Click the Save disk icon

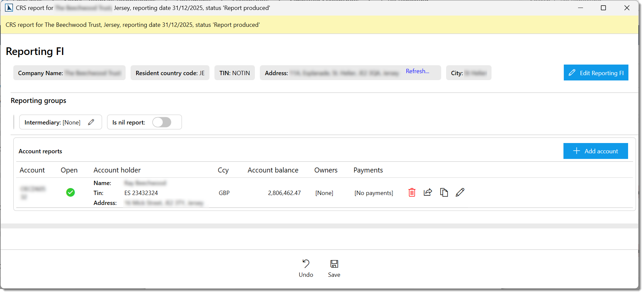click(x=334, y=264)
